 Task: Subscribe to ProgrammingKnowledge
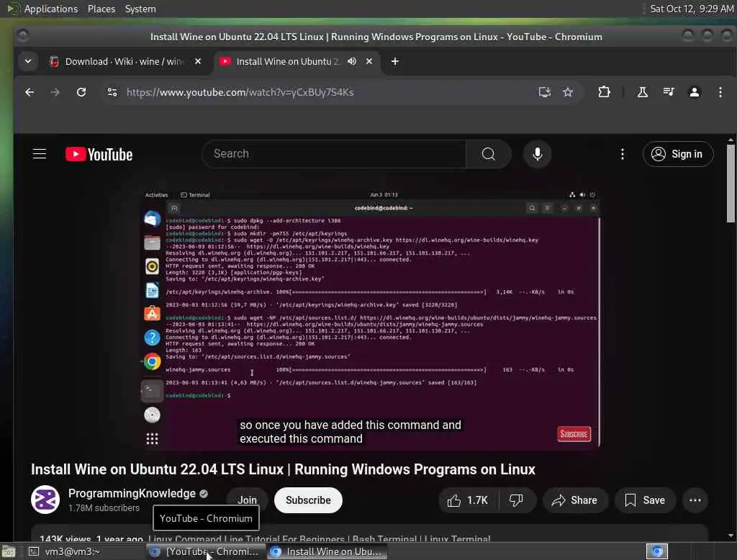308,500
